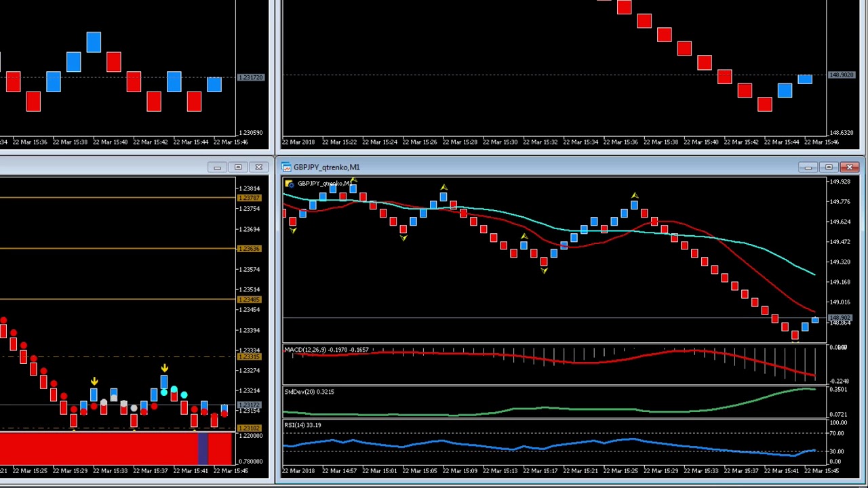Click the price tag 148.9020 in top-right chart

(842, 75)
